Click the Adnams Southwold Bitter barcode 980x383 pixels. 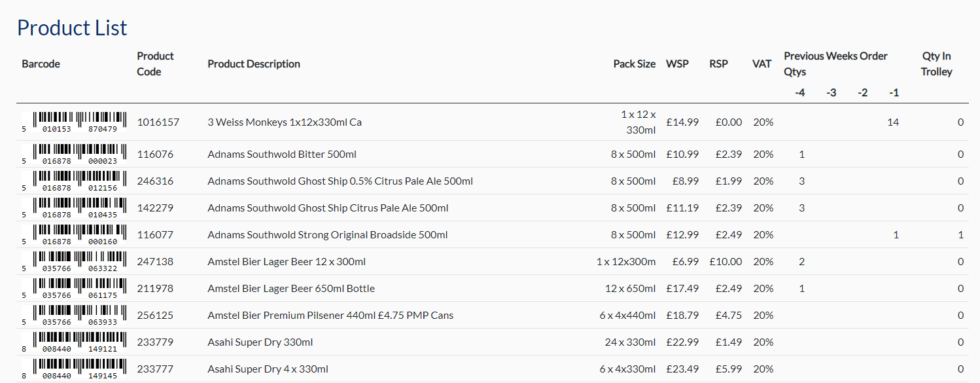click(75, 154)
